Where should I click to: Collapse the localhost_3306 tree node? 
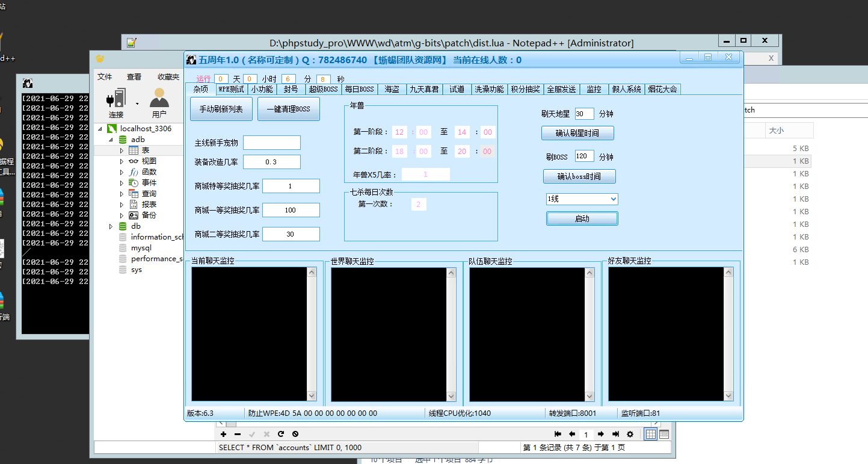click(x=100, y=128)
